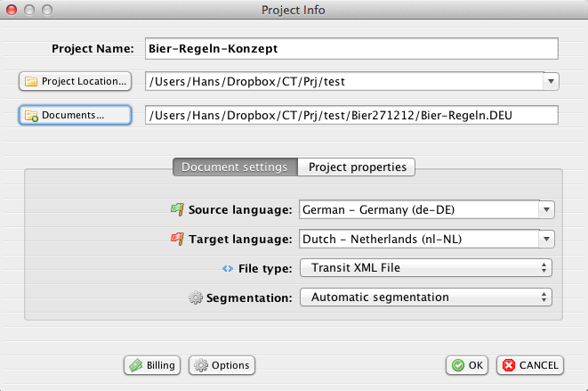Image resolution: width=588 pixels, height=391 pixels.
Task: Click the Documents file path field
Action: click(350, 115)
